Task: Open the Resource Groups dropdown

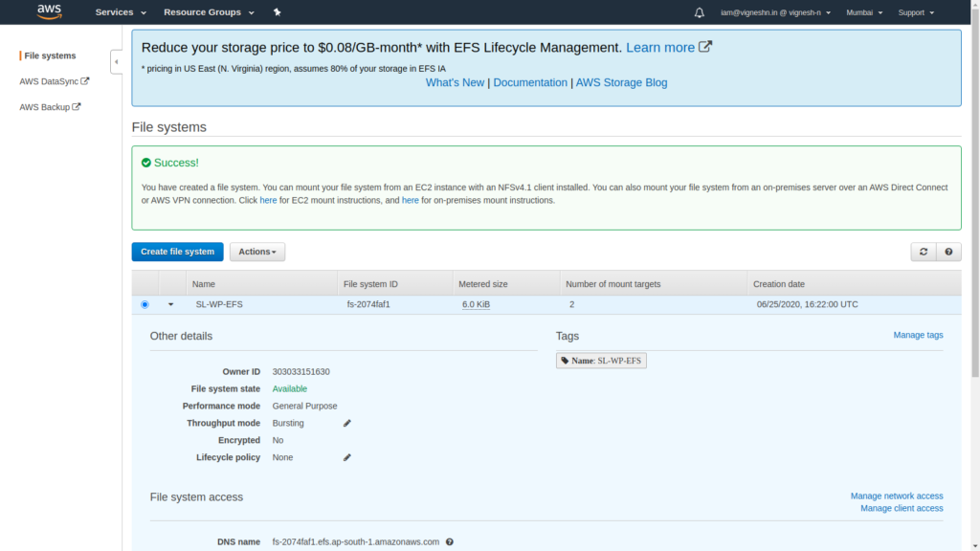Action: pos(209,11)
